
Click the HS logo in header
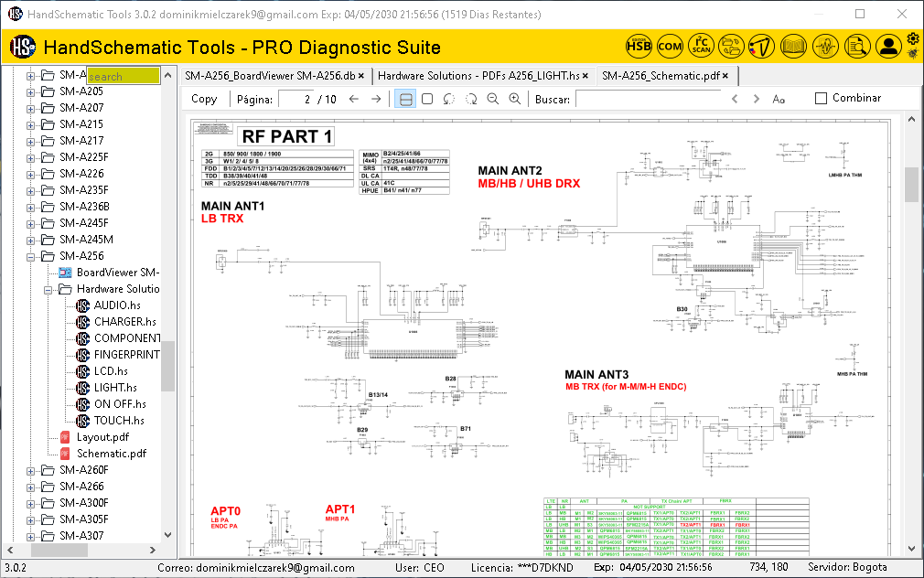pyautogui.click(x=22, y=46)
